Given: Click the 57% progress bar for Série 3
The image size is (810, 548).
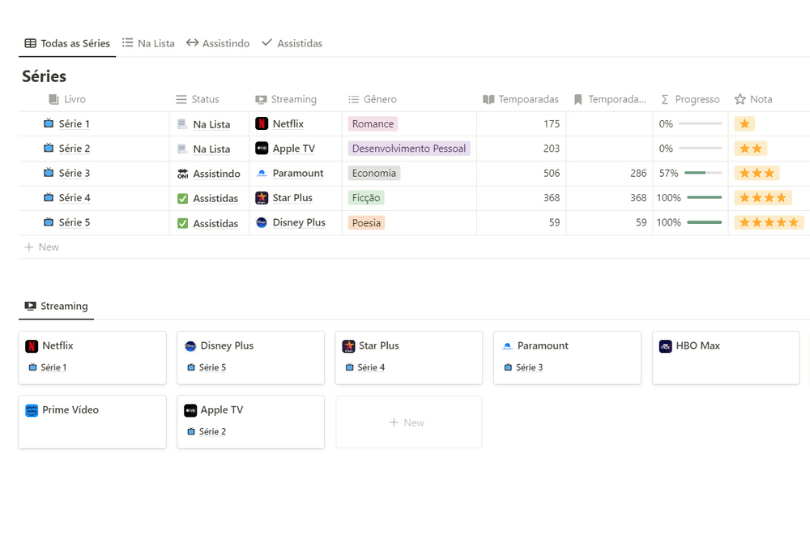Looking at the screenshot, I should (x=703, y=173).
